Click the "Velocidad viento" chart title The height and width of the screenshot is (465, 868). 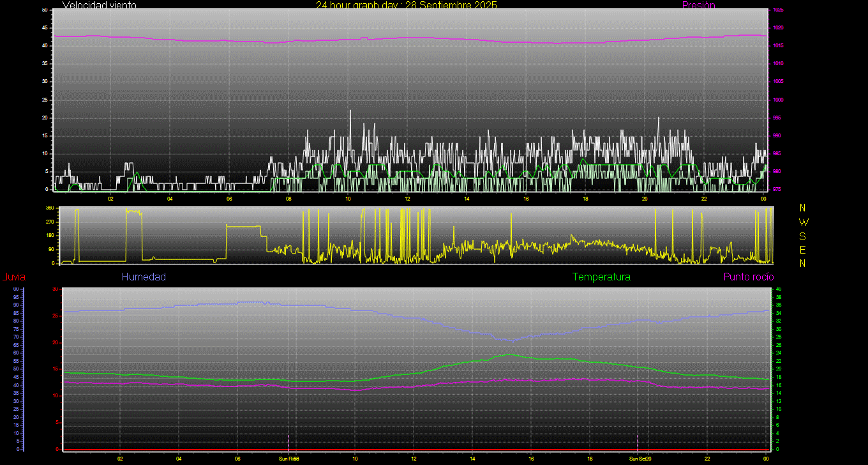click(x=99, y=5)
